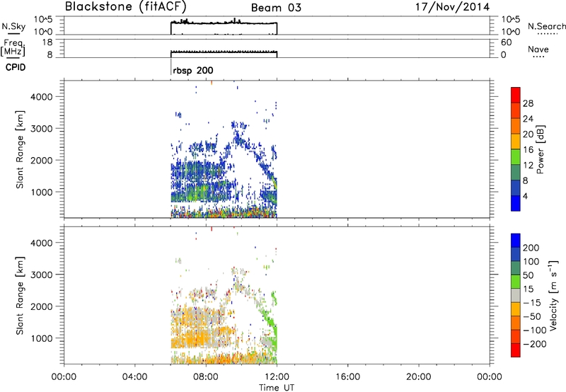
Task: Click the 08:00 time axis label
Action: pyautogui.click(x=206, y=377)
